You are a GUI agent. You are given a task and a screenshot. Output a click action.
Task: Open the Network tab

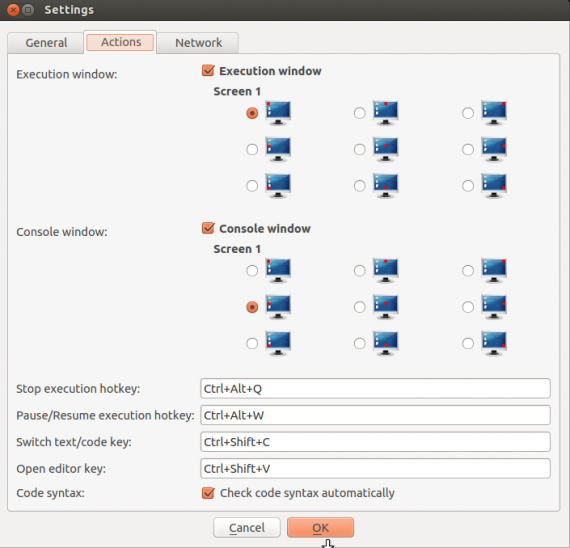(x=198, y=43)
